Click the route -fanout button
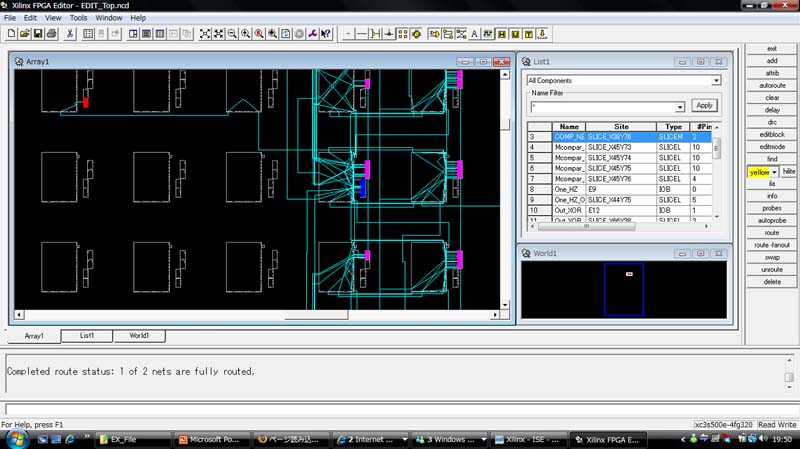The height and width of the screenshot is (449, 800). point(772,245)
